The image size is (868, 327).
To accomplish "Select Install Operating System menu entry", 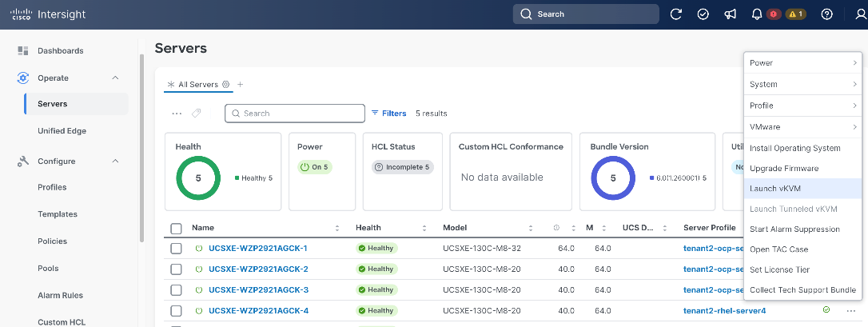I will pyautogui.click(x=802, y=148).
